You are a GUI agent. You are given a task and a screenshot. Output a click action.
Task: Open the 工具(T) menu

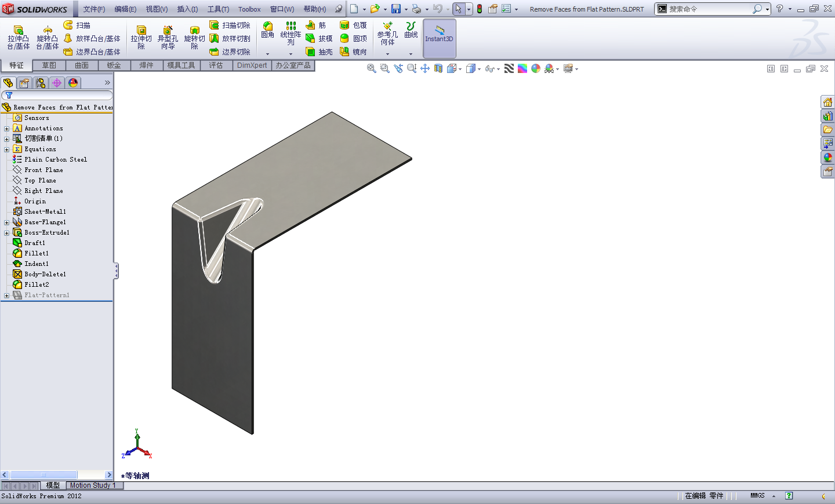click(x=218, y=9)
